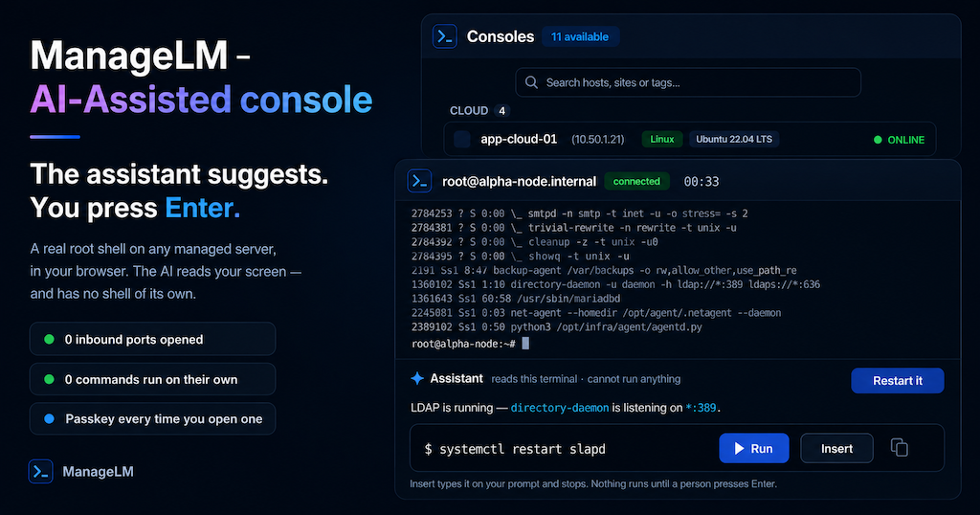980x515 pixels.
Task: Click the terminal line with /usr/sbin/mariadbd
Action: (x=516, y=299)
